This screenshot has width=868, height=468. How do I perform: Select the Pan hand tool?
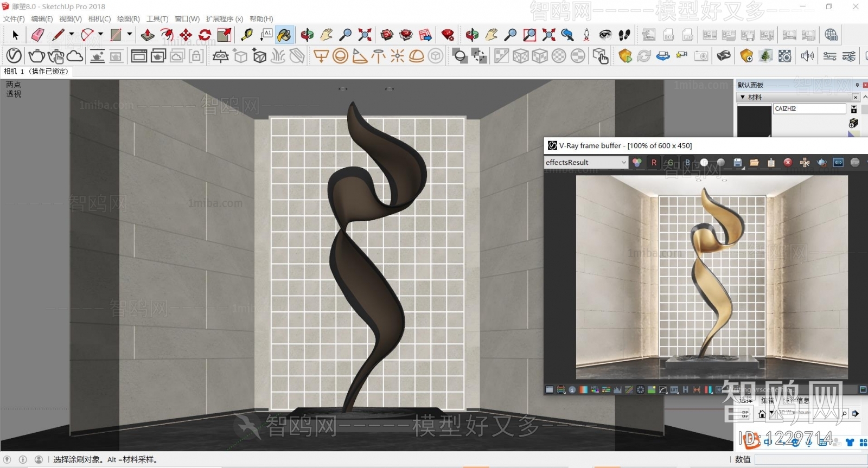click(326, 35)
